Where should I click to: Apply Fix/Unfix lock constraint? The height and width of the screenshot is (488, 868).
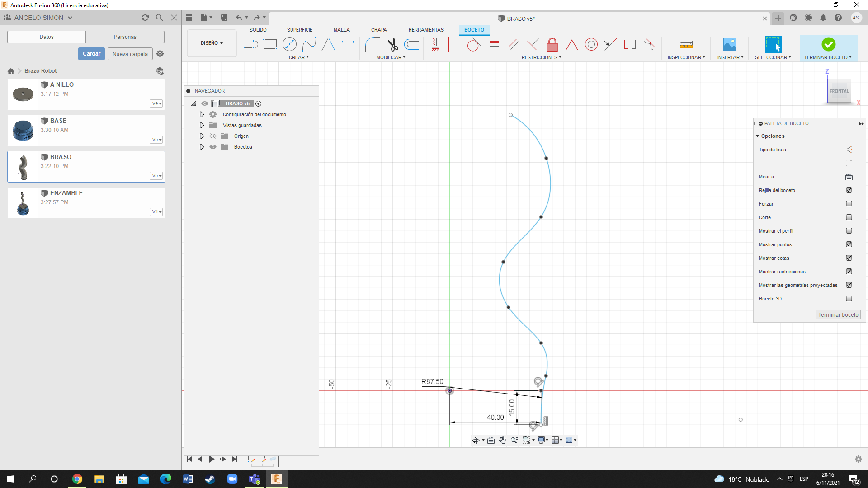pos(552,44)
